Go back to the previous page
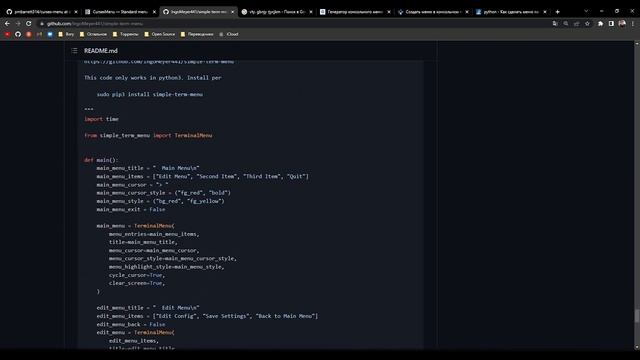The image size is (640, 360). [7, 24]
